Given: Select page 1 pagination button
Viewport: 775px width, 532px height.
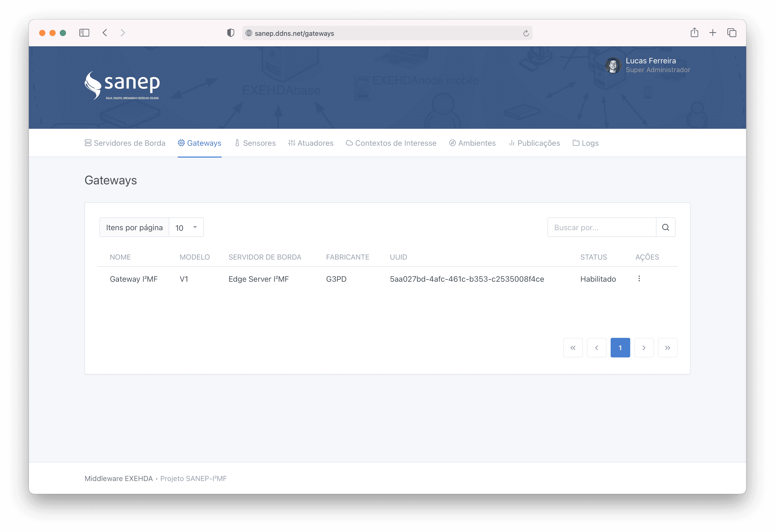Looking at the screenshot, I should 620,348.
